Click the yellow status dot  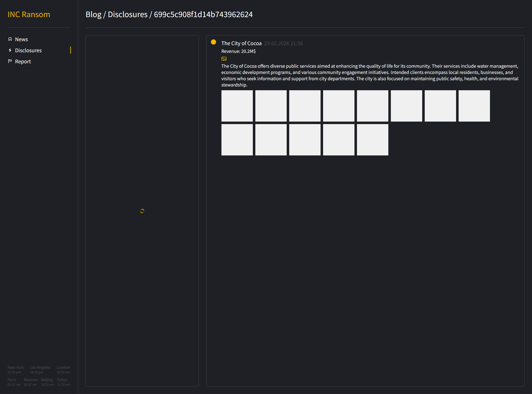pyautogui.click(x=213, y=42)
